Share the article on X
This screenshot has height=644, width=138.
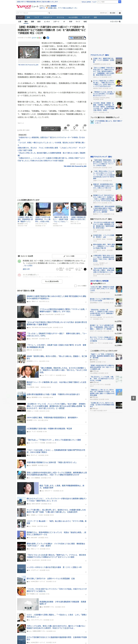tap(44, 38)
